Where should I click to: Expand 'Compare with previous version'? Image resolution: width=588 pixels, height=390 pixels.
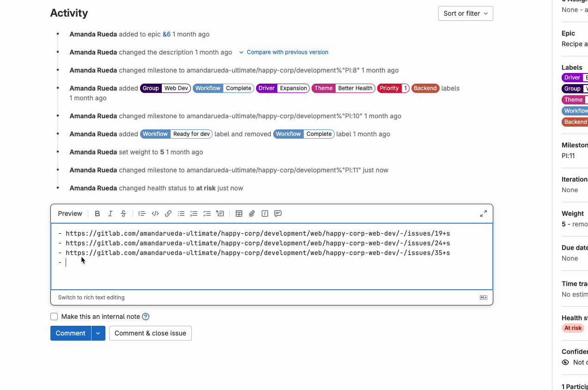pyautogui.click(x=283, y=52)
